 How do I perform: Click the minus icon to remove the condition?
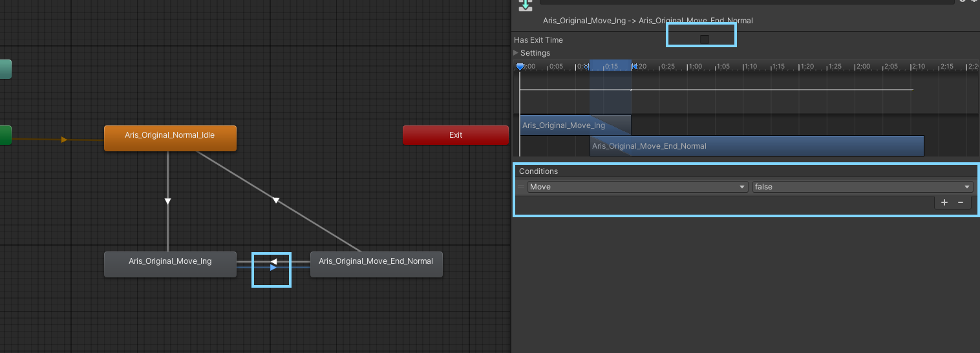click(x=960, y=202)
